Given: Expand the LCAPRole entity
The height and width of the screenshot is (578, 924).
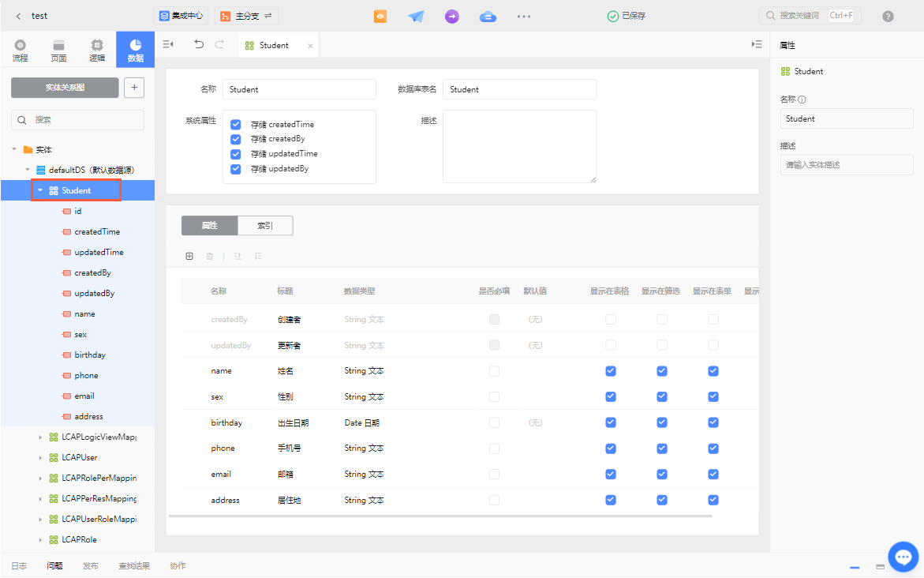Looking at the screenshot, I should tap(40, 539).
